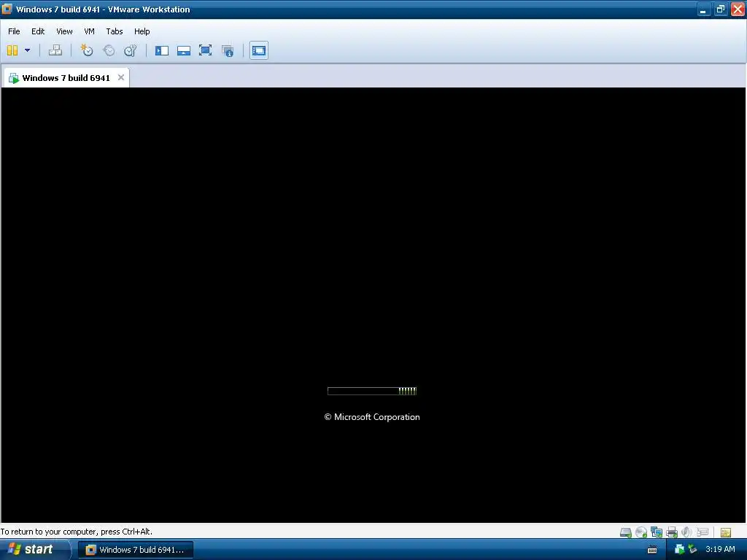747x560 pixels.
Task: Click the 'To return to your computer' status text
Action: point(76,532)
